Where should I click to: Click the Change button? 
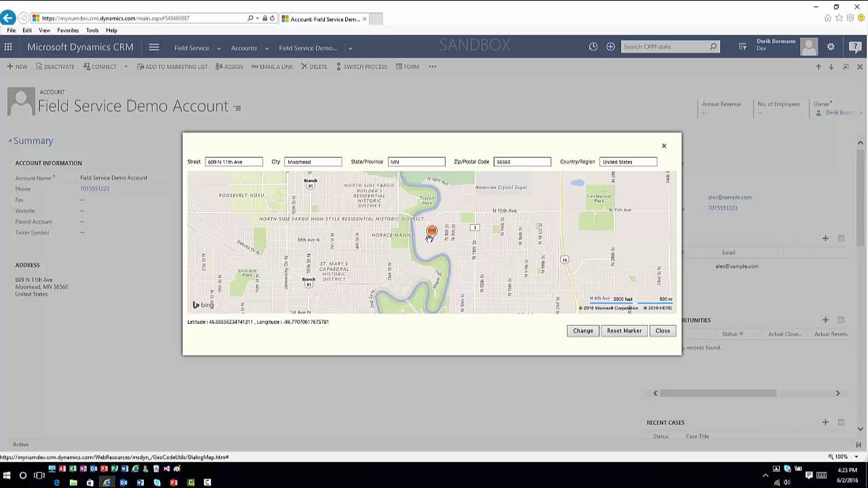[583, 331]
